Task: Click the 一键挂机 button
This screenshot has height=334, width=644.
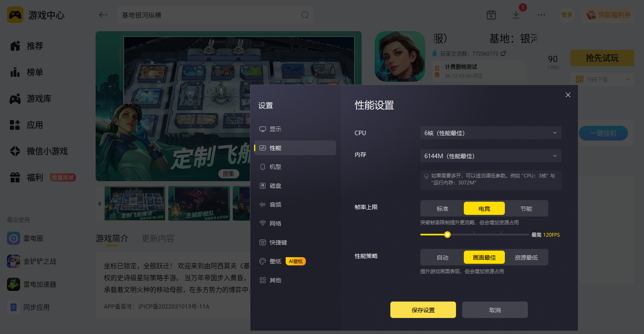Action: (603, 133)
